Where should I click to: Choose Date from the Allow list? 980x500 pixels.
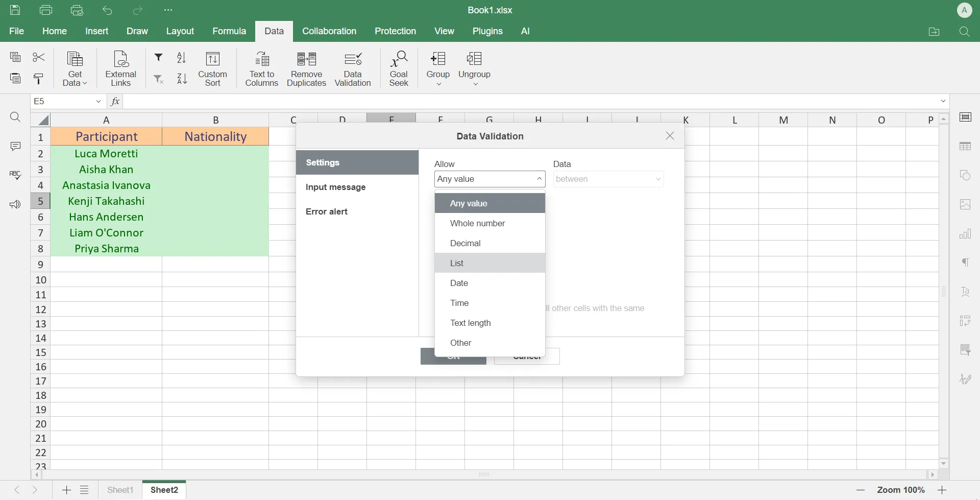pos(459,282)
